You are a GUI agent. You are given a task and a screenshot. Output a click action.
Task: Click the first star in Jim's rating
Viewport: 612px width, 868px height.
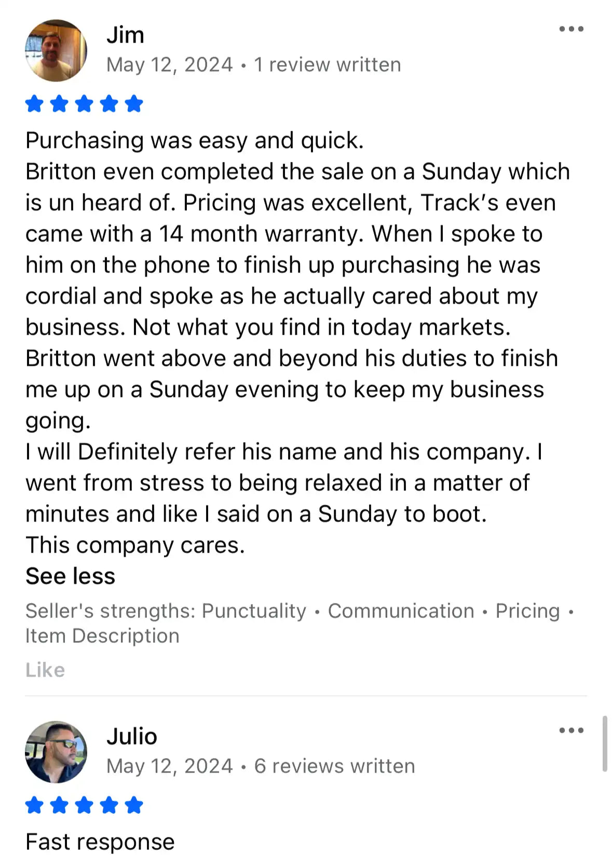coord(34,104)
